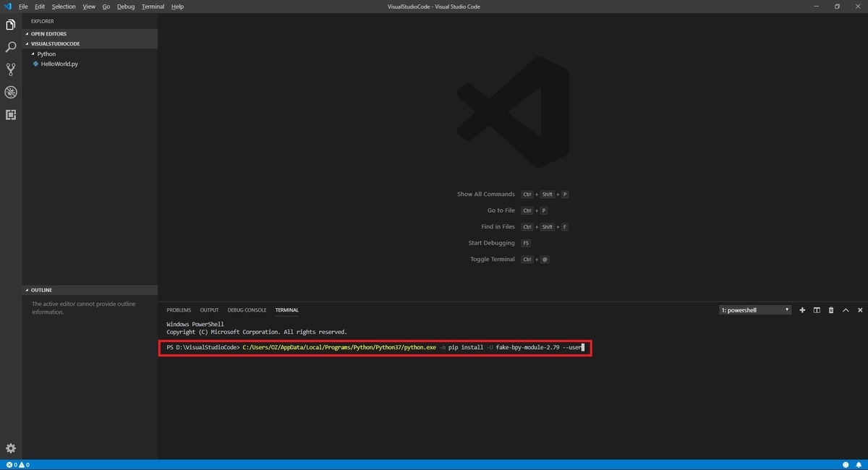The width and height of the screenshot is (868, 470).
Task: Open the Go menu
Action: [106, 7]
